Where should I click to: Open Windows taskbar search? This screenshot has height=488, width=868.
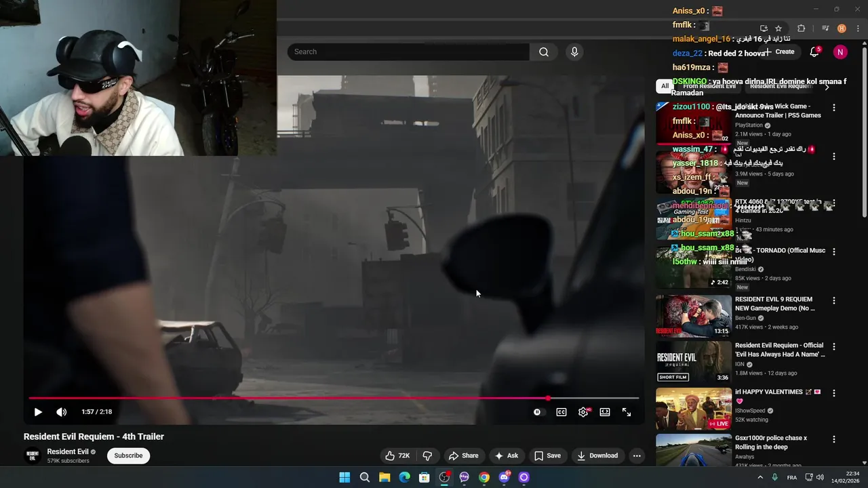(364, 477)
